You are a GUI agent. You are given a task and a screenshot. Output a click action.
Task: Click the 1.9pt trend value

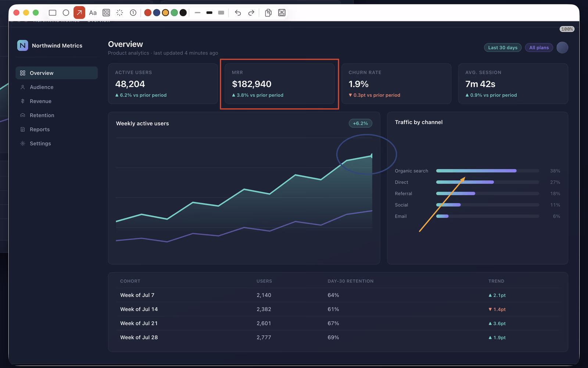coord(497,337)
